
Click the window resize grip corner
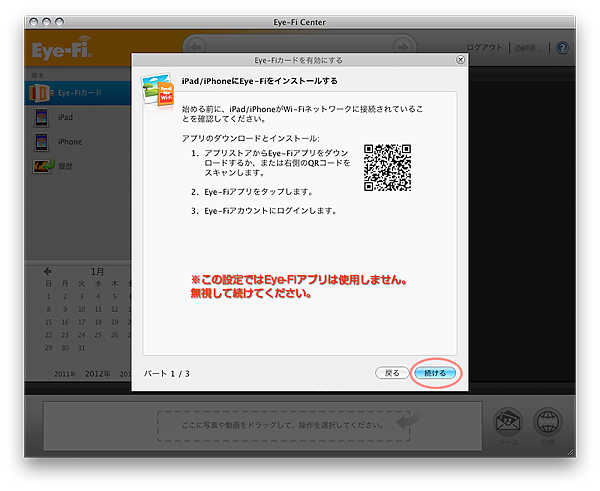pos(571,453)
